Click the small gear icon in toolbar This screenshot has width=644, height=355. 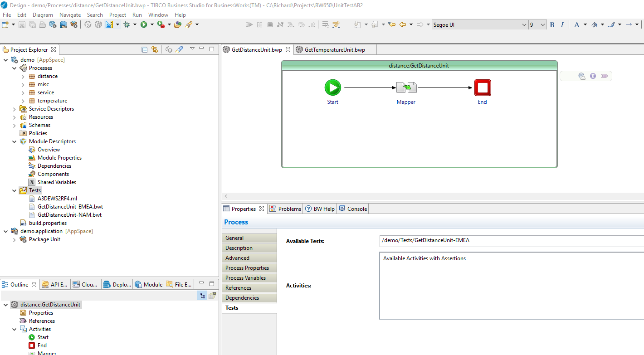pyautogui.click(x=88, y=24)
